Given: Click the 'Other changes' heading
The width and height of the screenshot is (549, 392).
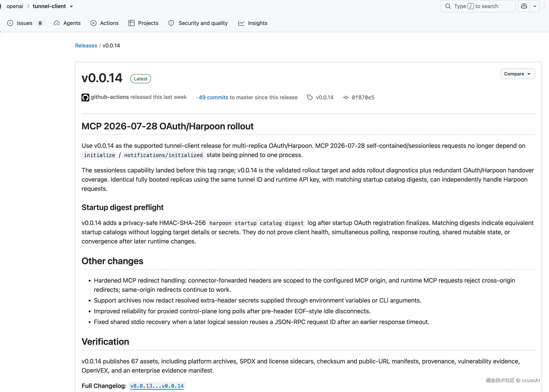Looking at the screenshot, I should click(x=112, y=261).
